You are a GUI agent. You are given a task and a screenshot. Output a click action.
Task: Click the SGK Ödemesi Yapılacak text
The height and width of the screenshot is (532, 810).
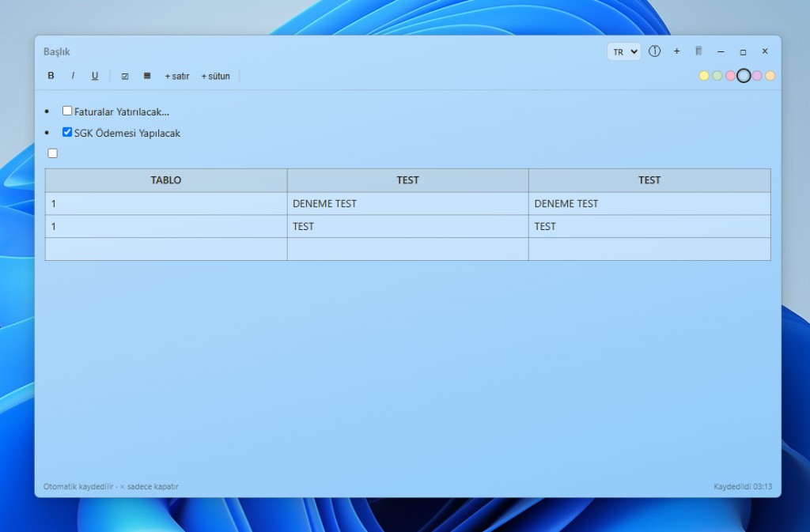click(x=127, y=133)
